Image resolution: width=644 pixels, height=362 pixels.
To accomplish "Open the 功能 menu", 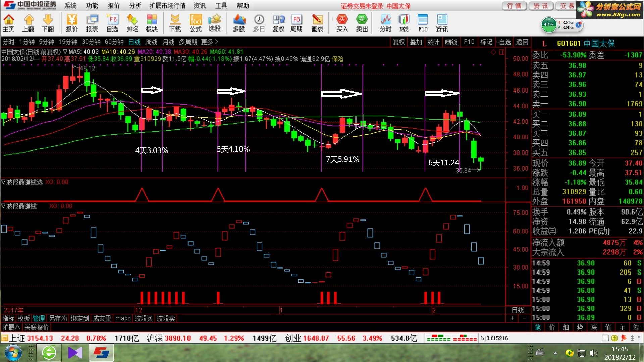I will (92, 6).
